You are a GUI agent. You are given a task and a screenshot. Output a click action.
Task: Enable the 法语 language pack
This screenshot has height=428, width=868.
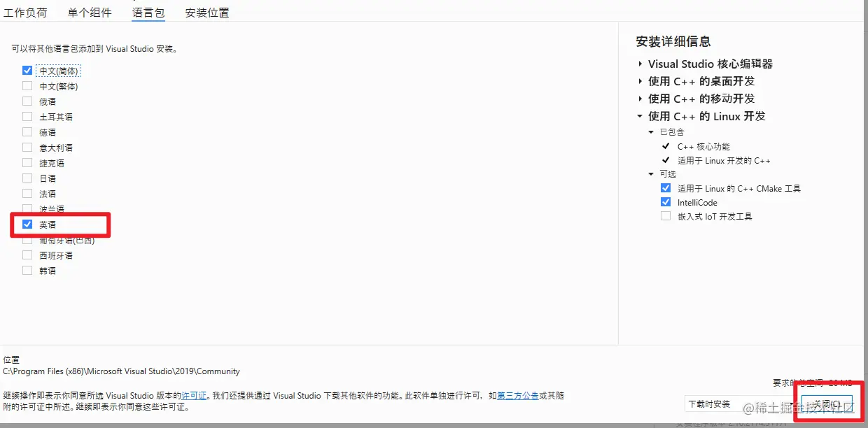click(x=27, y=194)
